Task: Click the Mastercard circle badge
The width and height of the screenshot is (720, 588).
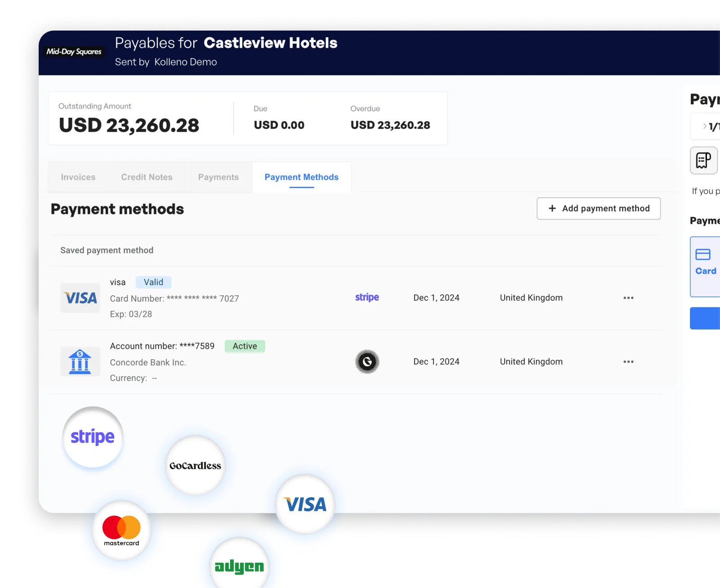Action: tap(121, 530)
